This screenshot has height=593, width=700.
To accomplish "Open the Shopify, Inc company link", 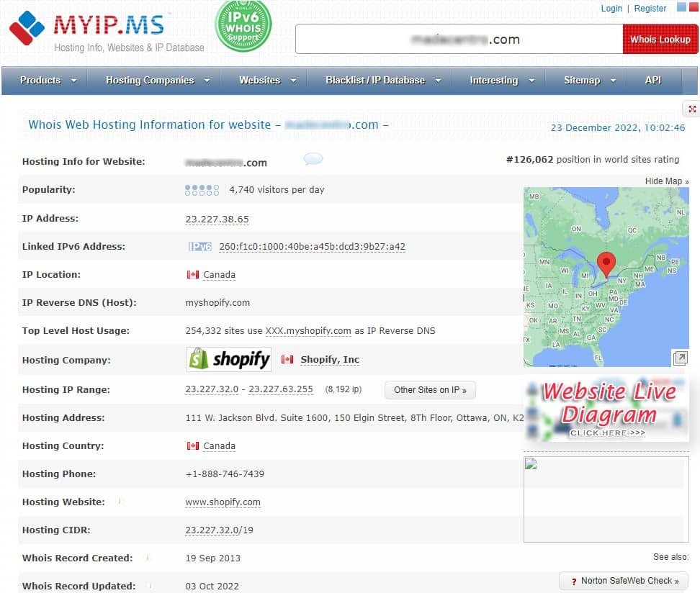I will click(330, 360).
